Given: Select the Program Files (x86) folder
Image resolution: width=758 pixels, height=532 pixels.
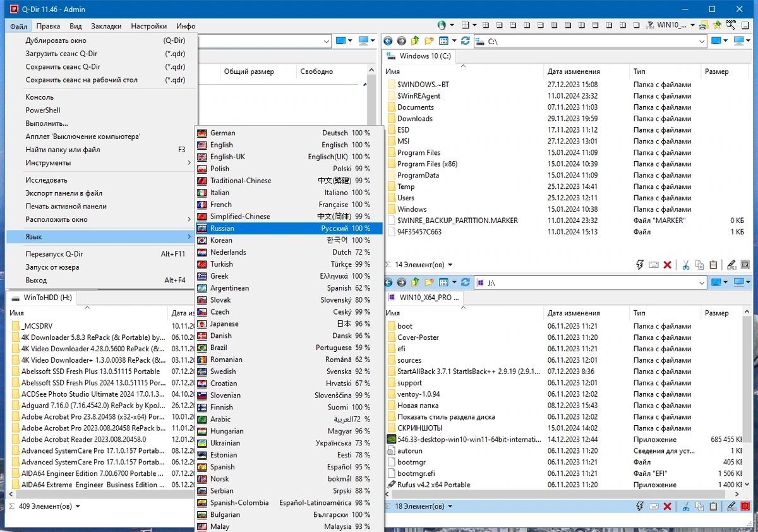Looking at the screenshot, I should tap(427, 164).
